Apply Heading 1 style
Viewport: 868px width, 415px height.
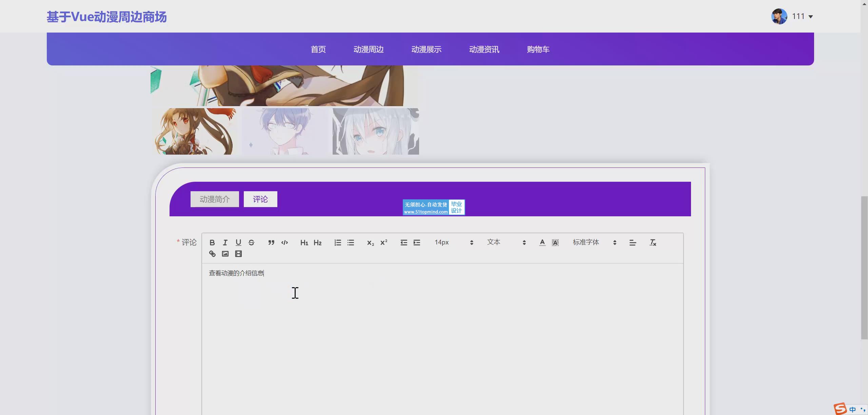304,242
